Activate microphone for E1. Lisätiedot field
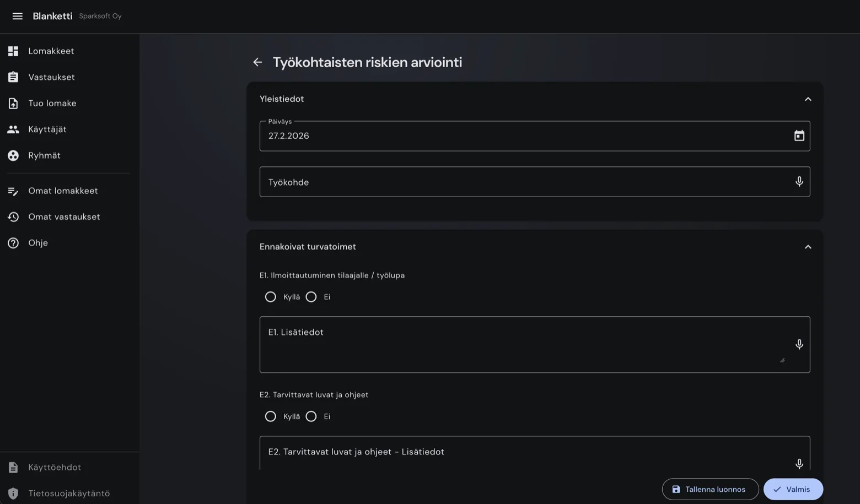 click(799, 345)
